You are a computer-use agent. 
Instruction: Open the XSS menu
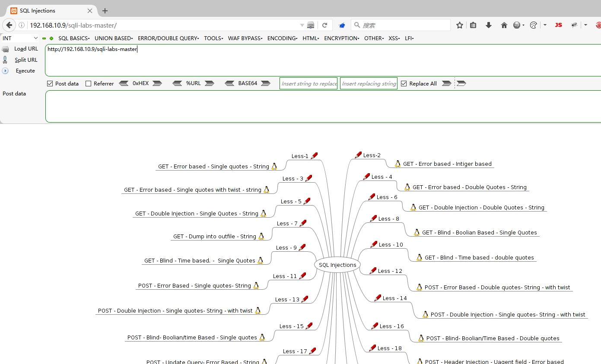394,38
